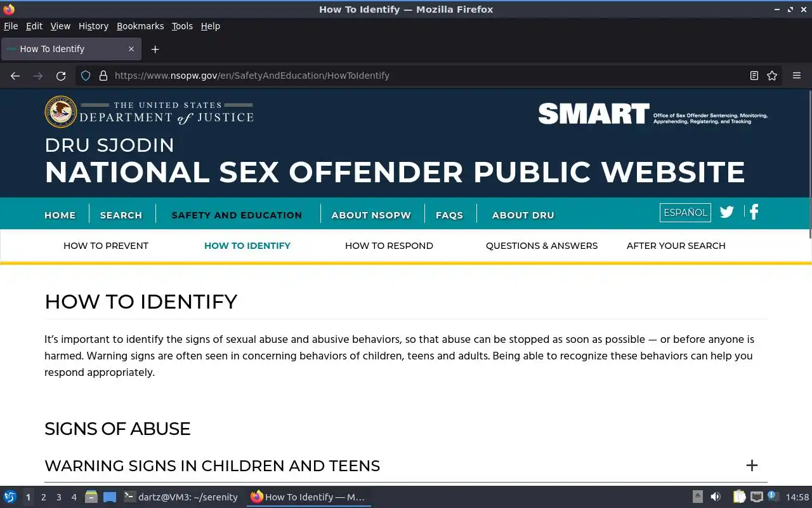Screen dimensions: 812x508
Task: Click the HOW TO IDENTIFY page heading
Action: [x=141, y=302]
